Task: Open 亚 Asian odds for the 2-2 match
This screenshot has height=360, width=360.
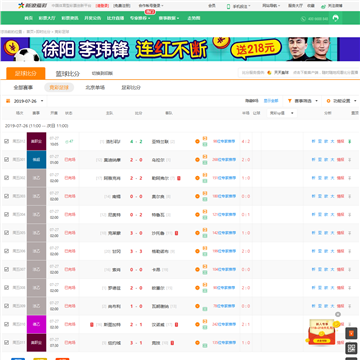Action: [x=320, y=178]
